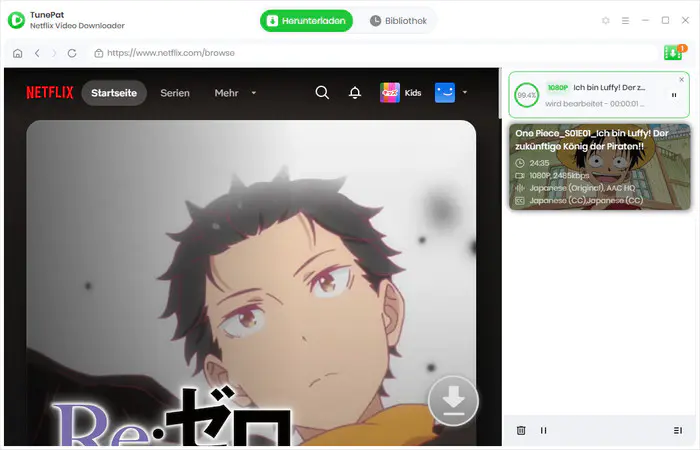700x450 pixels.
Task: Pause the Ich bin Luffy download
Action: pyautogui.click(x=674, y=95)
